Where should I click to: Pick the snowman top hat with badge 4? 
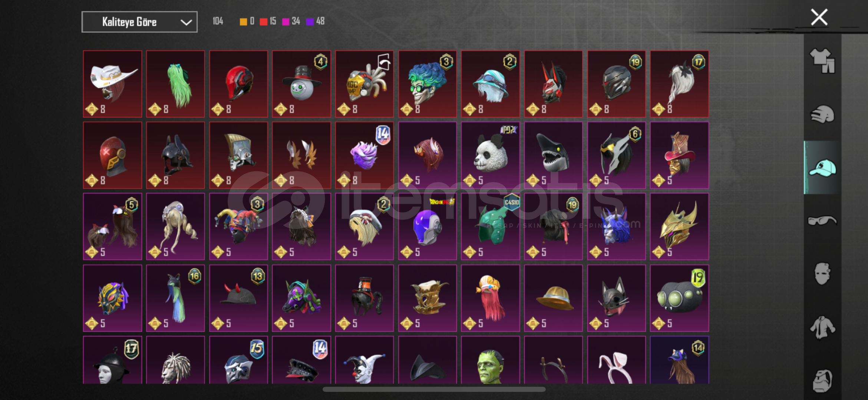(301, 84)
